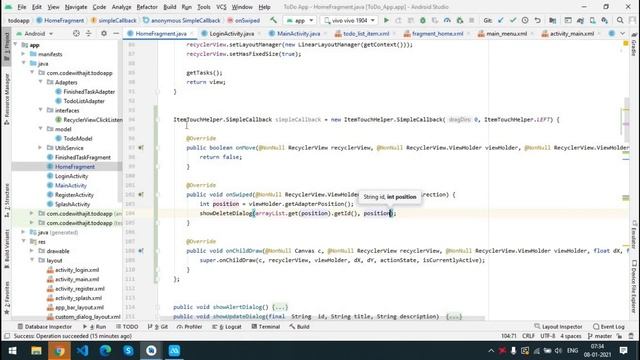Click the Git update project blue checkmark
This screenshot has width=640, height=360.
(x=501, y=20)
